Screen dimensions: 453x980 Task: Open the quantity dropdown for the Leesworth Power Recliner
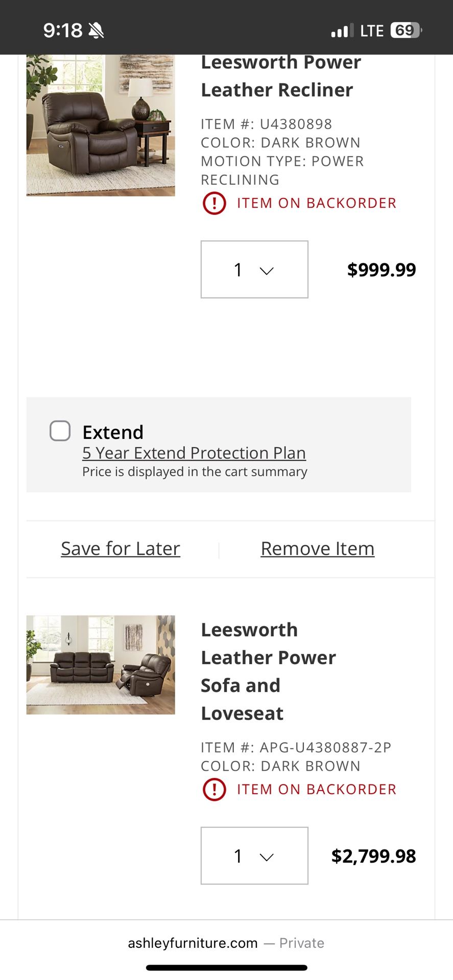tap(254, 269)
